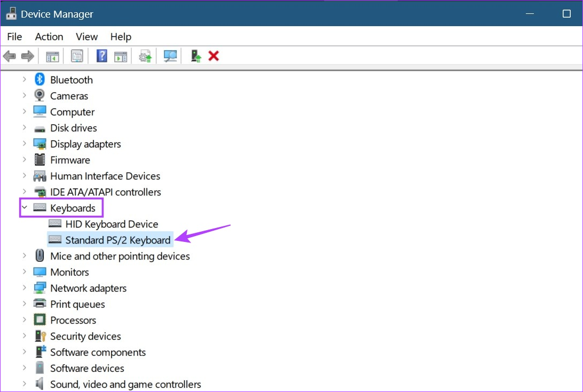Uninstall device using the red X icon
The height and width of the screenshot is (392, 583).
214,56
